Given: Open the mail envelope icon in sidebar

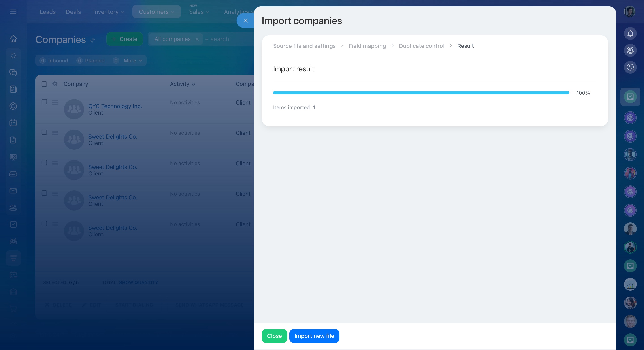Looking at the screenshot, I should coord(13,191).
